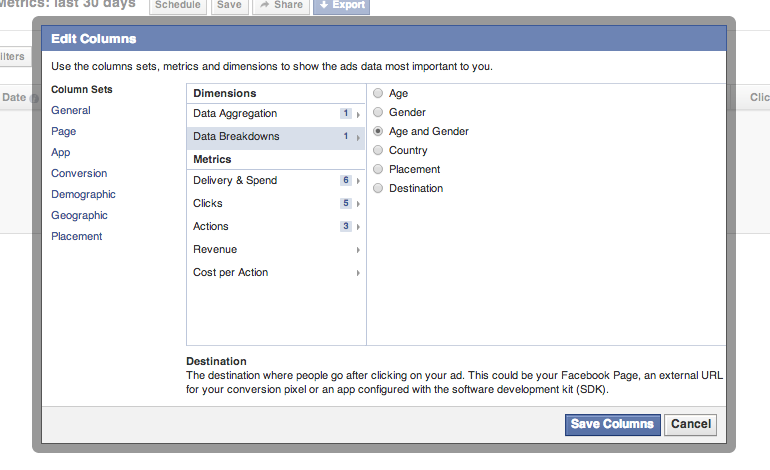Screen dimensions: 770x470
Task: Apply the Page column set
Action: (x=63, y=131)
